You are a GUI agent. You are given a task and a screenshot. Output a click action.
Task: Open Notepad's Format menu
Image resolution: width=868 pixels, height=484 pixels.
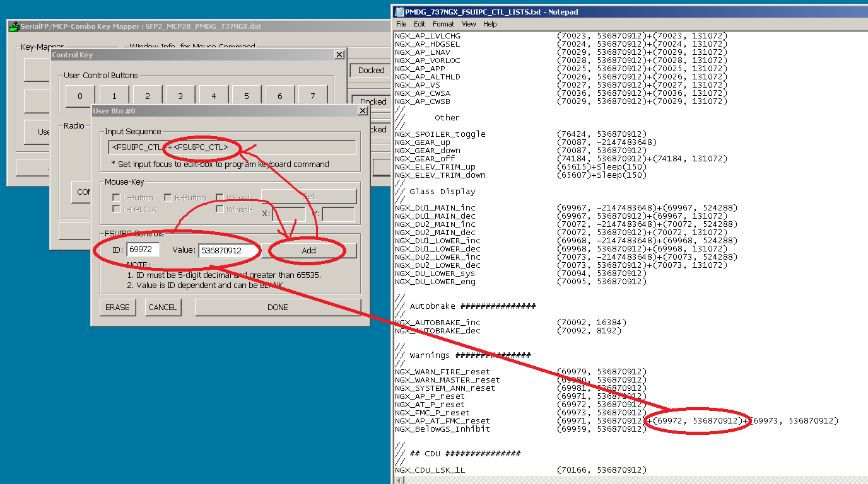point(443,24)
